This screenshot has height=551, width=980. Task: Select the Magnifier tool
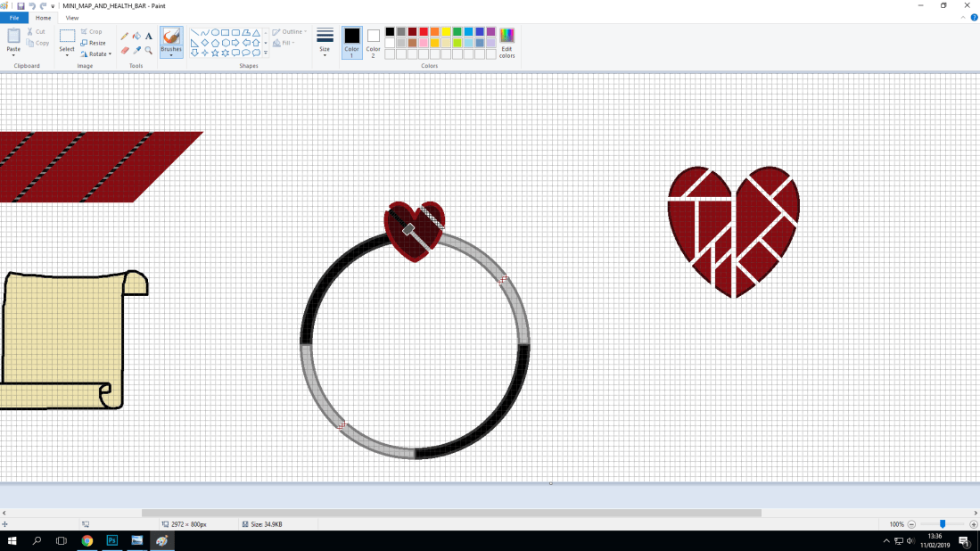coord(149,51)
